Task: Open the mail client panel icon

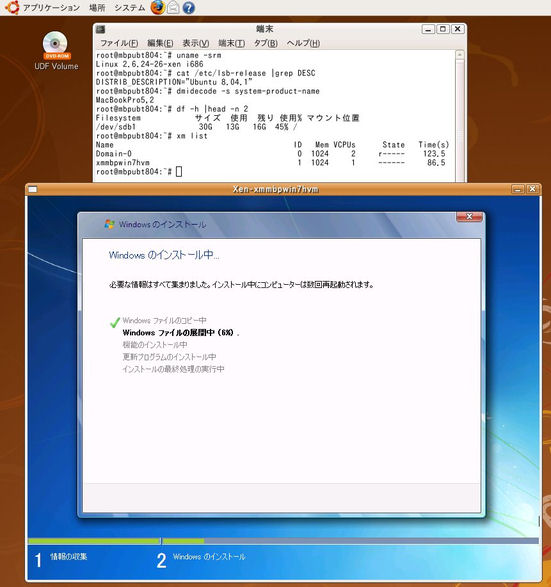Action: pyautogui.click(x=173, y=7)
